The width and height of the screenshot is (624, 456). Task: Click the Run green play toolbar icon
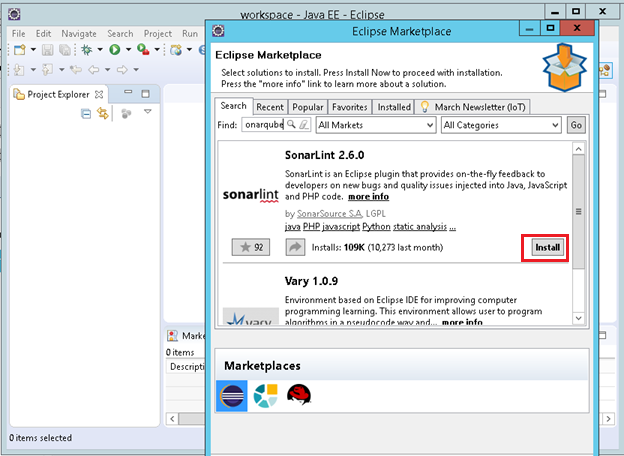(x=115, y=49)
